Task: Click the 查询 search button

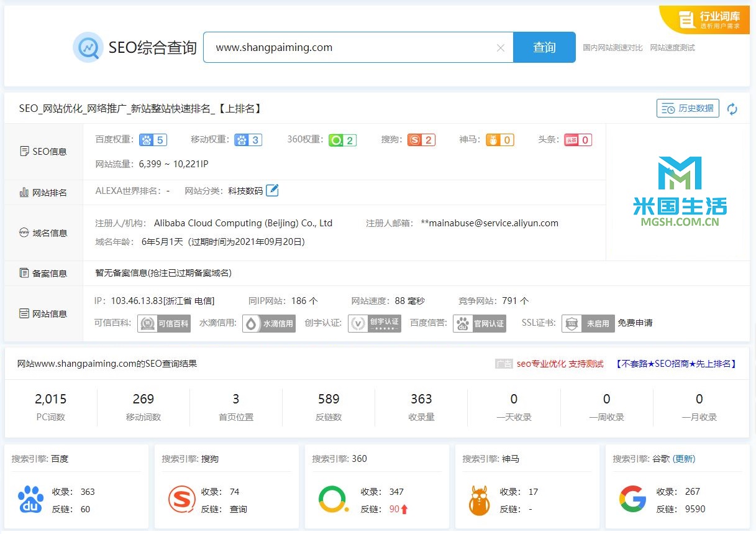Action: pos(544,47)
